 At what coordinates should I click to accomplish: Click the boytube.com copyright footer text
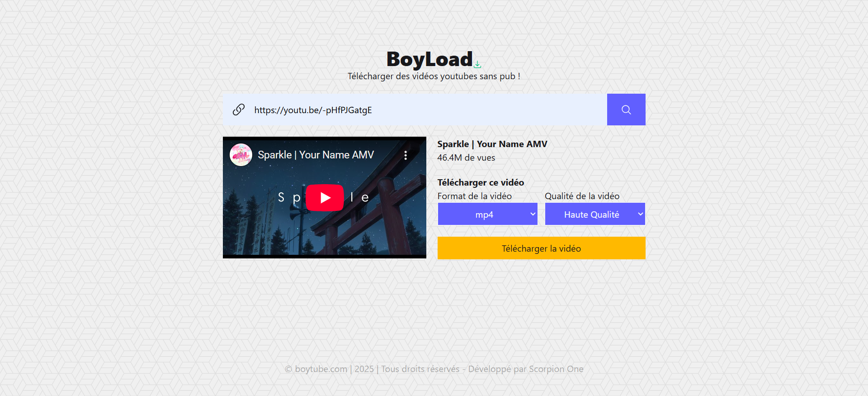tap(434, 369)
